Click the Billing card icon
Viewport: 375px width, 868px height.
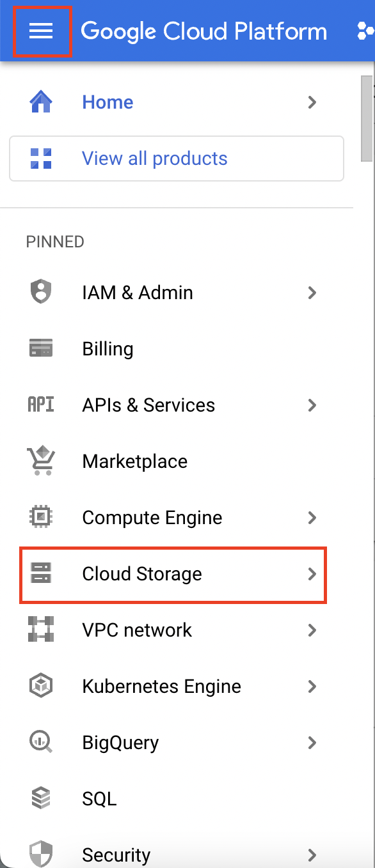41,349
